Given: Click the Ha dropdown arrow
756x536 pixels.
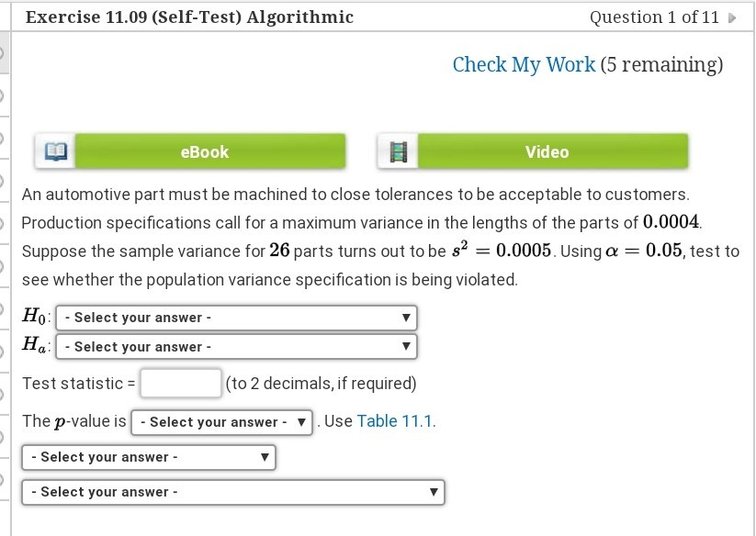Looking at the screenshot, I should point(405,346).
